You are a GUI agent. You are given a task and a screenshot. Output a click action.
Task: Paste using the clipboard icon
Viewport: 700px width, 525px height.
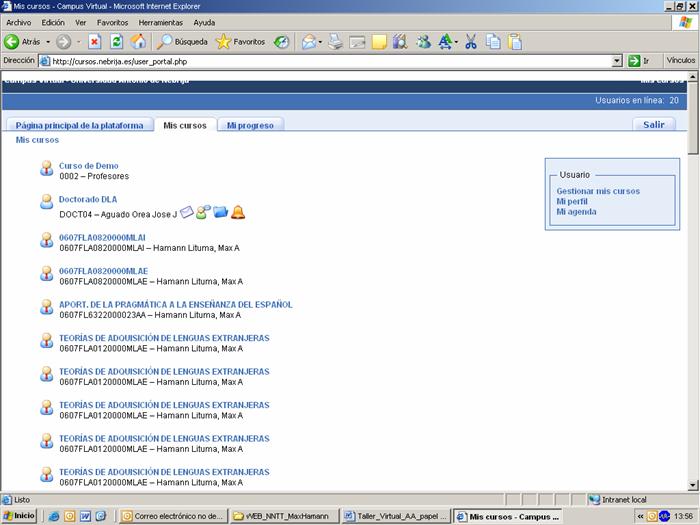[515, 42]
